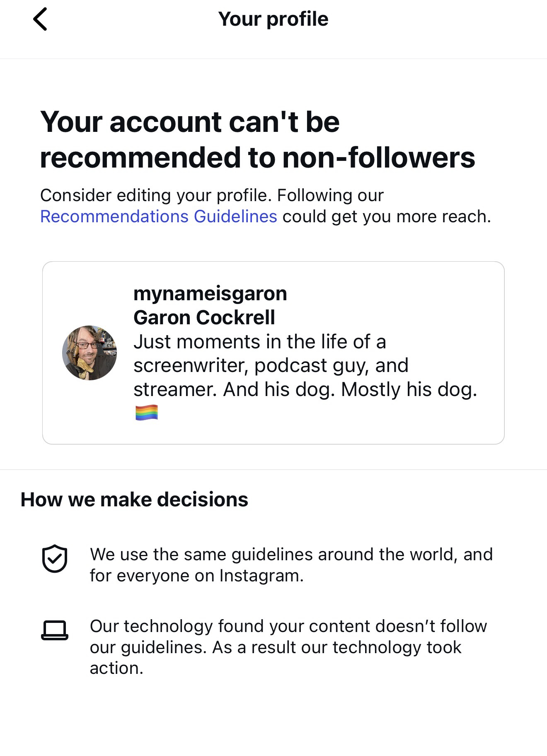Click "for everyone on Instagram." text line

(196, 576)
